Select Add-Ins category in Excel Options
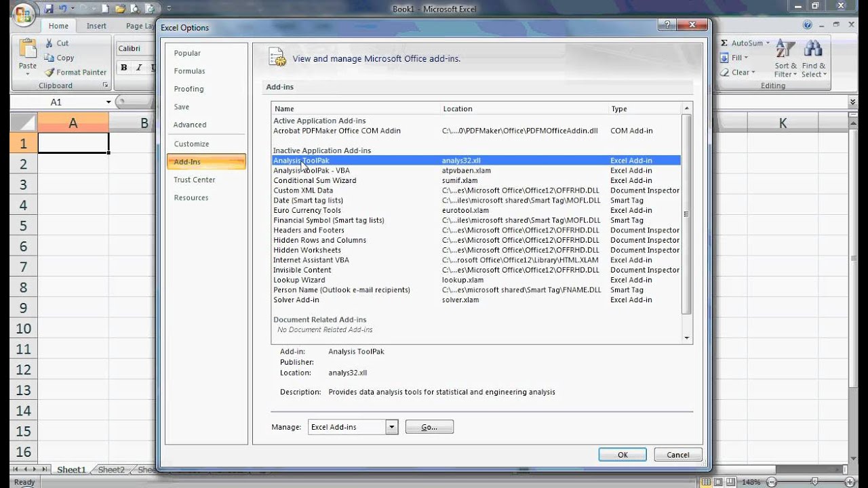The image size is (868, 488). click(x=206, y=162)
